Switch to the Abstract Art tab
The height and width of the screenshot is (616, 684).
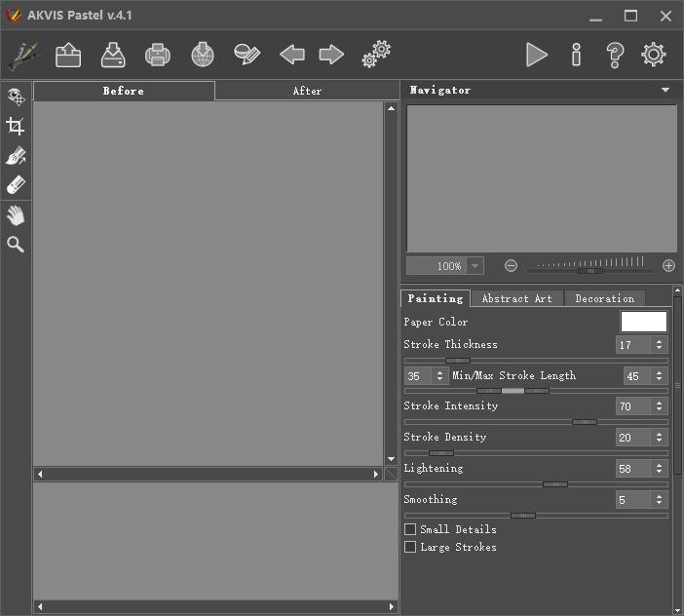[x=517, y=298]
